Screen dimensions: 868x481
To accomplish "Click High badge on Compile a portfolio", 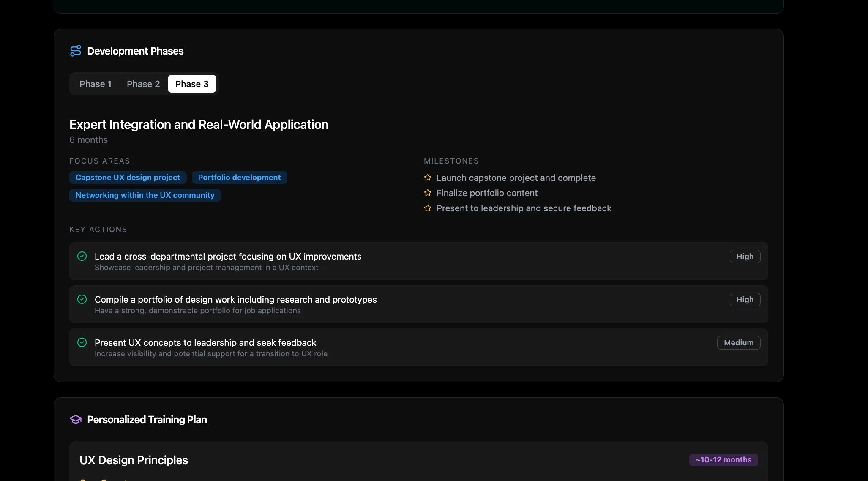I will point(745,300).
